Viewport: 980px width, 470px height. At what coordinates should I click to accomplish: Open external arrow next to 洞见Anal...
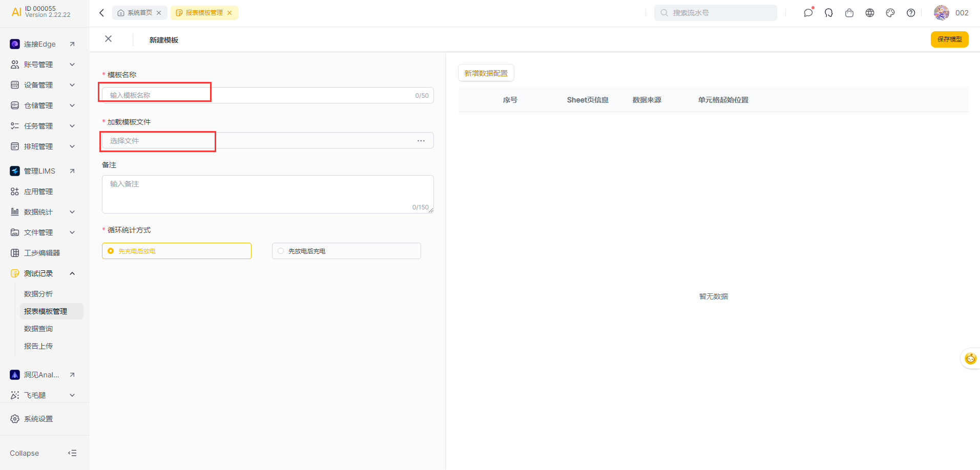[x=72, y=375]
